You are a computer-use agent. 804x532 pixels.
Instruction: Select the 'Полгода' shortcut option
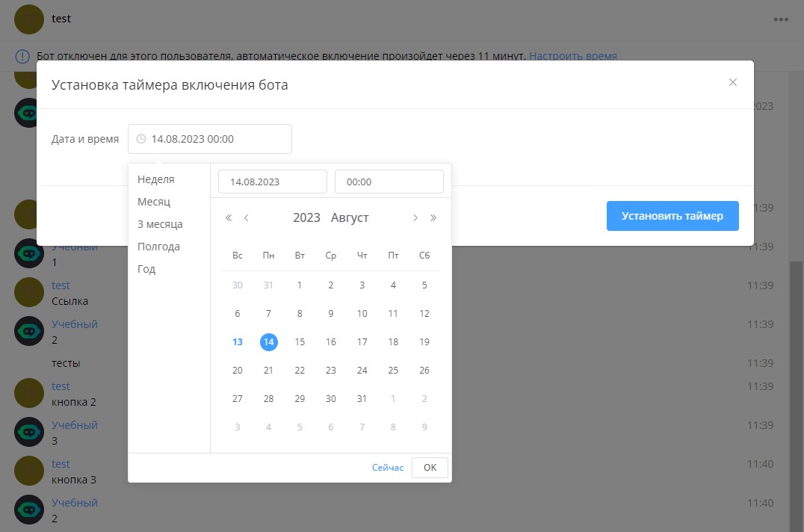pos(158,247)
